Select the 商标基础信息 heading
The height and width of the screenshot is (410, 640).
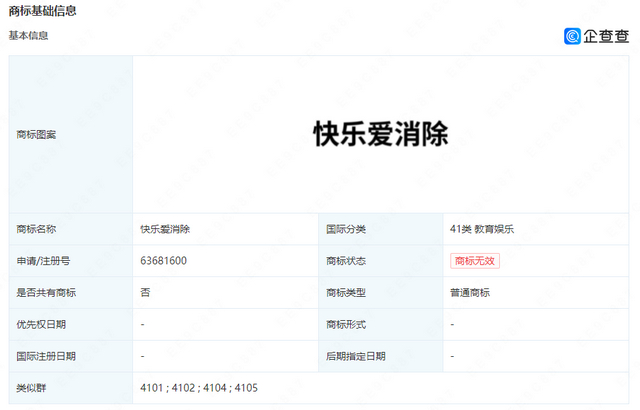point(42,11)
